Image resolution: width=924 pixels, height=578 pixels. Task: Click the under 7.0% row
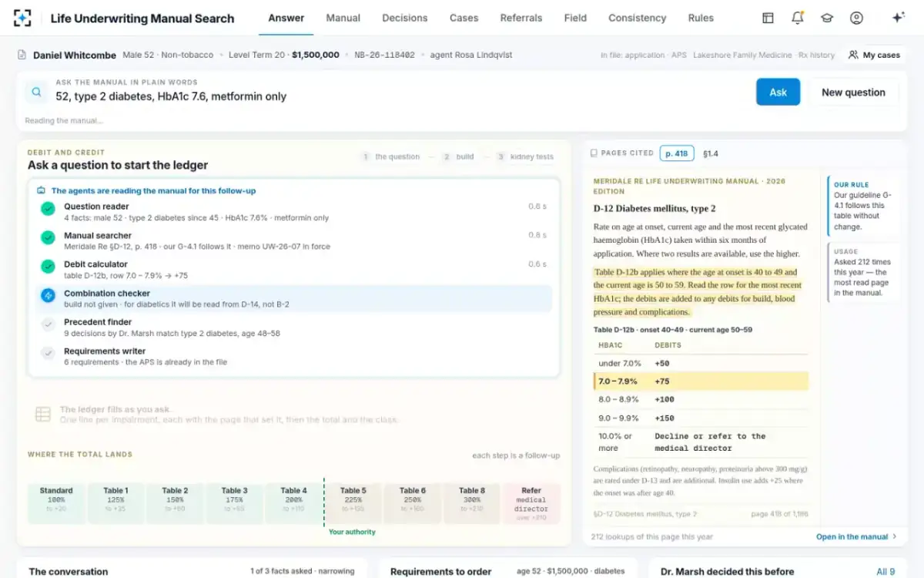(701, 363)
